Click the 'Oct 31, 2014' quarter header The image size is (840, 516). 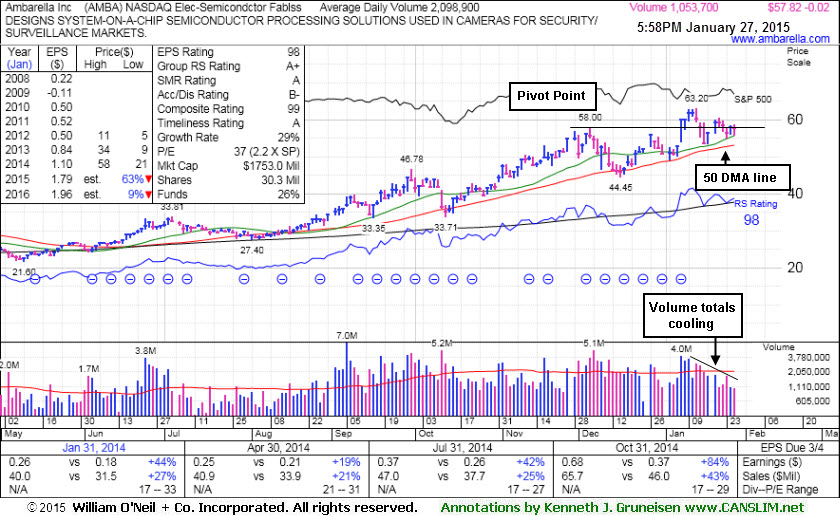point(647,447)
